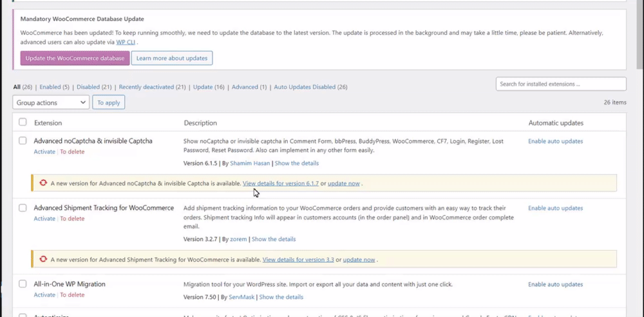Click update now for Advanced Shipment Tracking
644x317 pixels.
point(359,260)
